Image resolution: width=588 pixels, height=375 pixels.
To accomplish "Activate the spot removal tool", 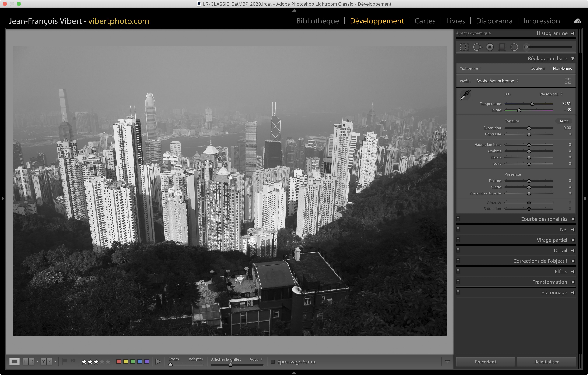I will click(x=477, y=47).
